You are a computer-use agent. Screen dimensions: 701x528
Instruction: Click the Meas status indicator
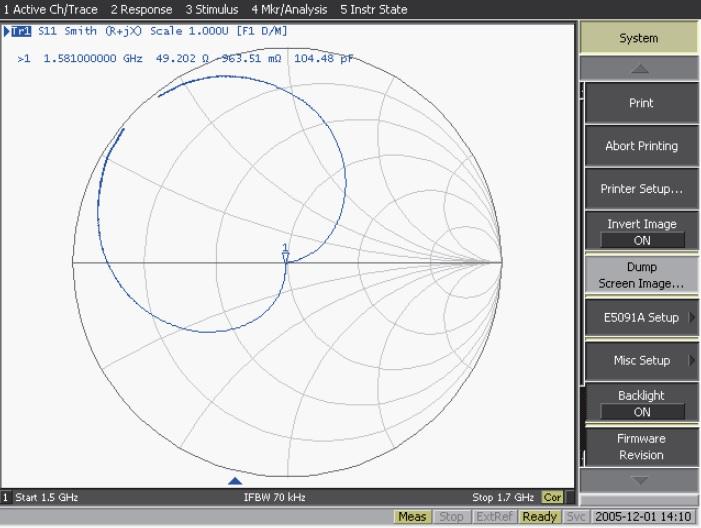412,517
